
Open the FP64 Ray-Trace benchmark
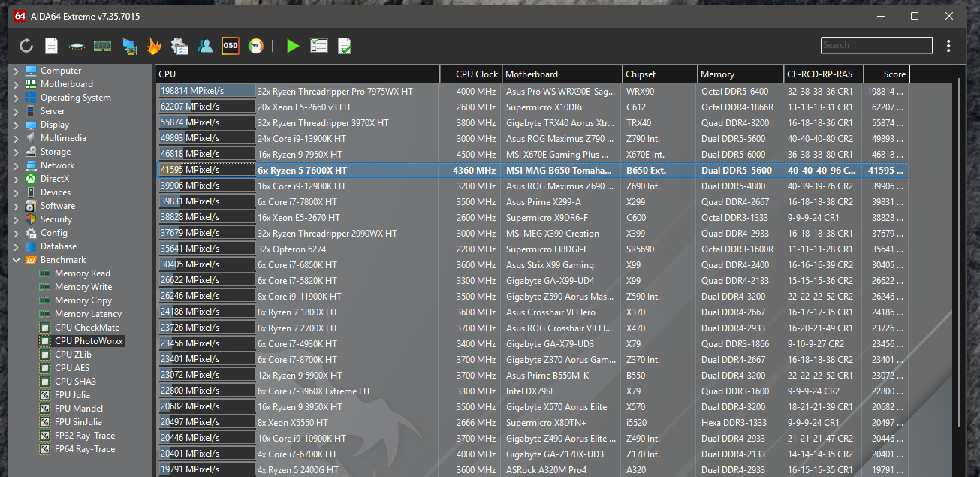[85, 449]
